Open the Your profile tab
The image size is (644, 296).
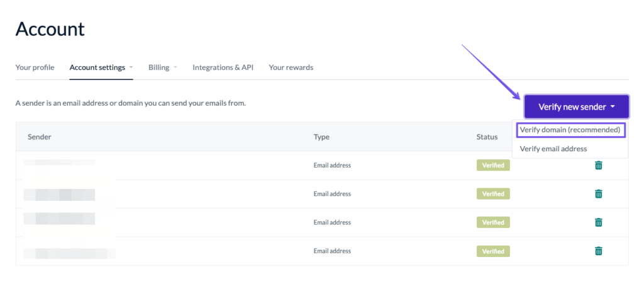pyautogui.click(x=35, y=67)
